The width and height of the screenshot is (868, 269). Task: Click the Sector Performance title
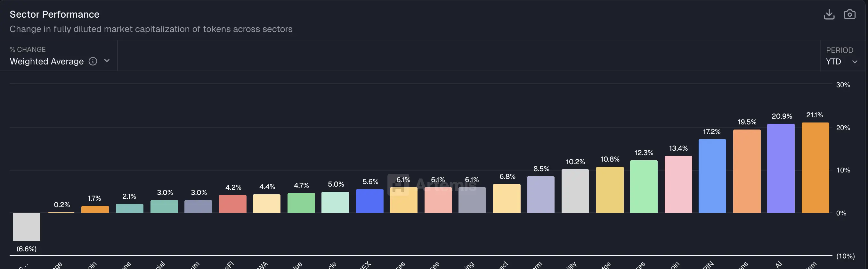click(x=54, y=14)
